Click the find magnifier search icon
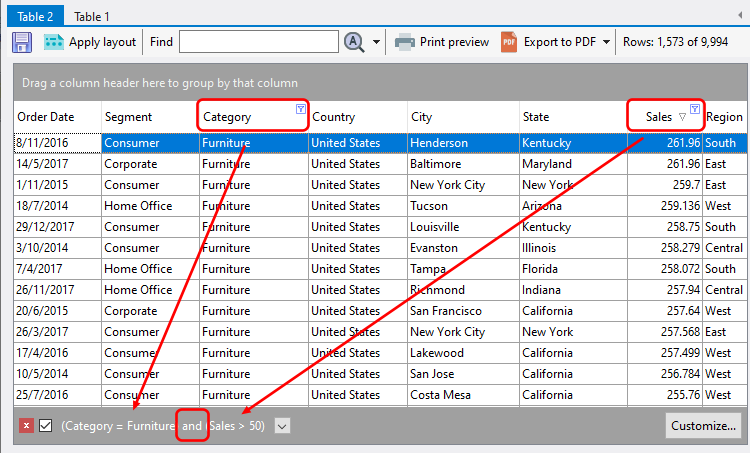The image size is (750, 453). pos(354,42)
